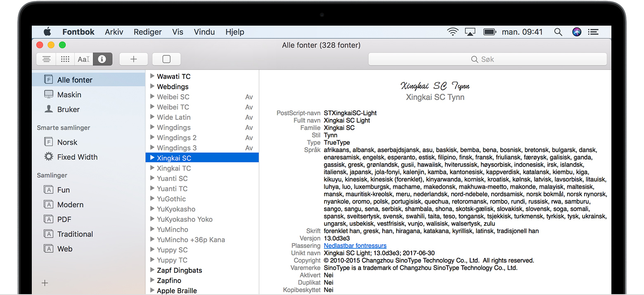This screenshot has width=644, height=295.
Task: Open the Rediger menu
Action: (x=148, y=32)
